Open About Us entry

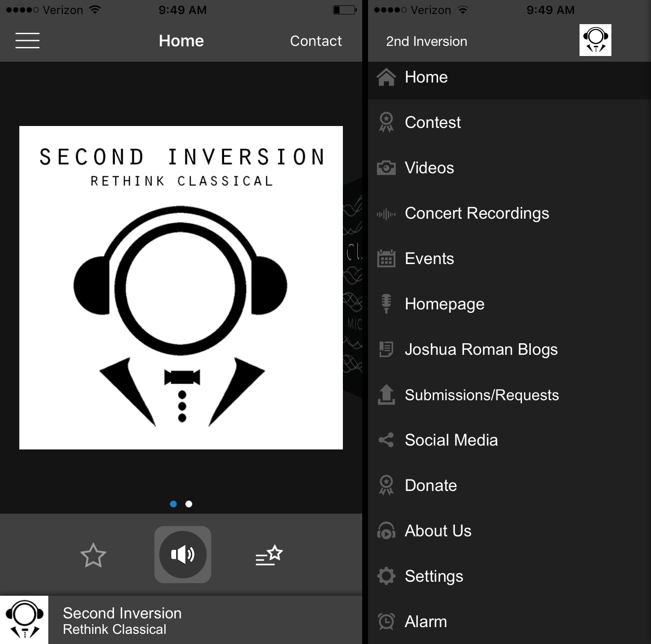(x=509, y=531)
